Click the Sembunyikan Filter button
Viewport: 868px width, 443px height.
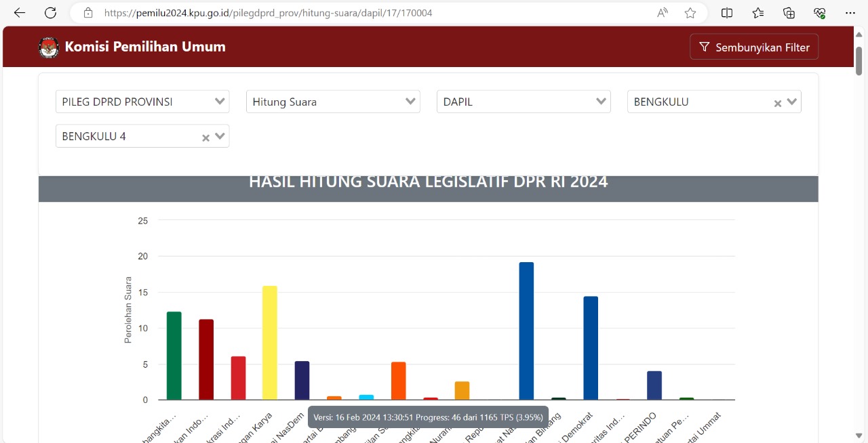coord(754,47)
